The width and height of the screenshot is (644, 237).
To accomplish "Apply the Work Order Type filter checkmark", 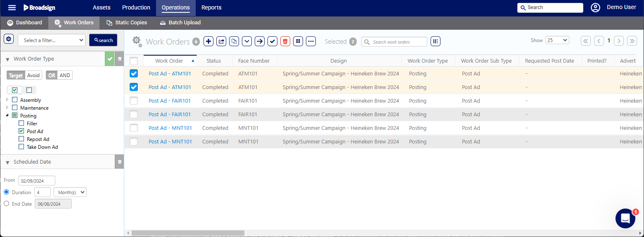I will 109,59.
